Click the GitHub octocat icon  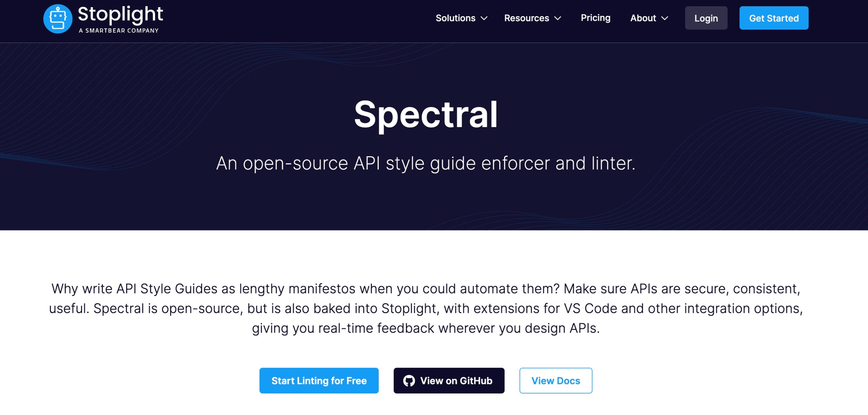coord(409,381)
